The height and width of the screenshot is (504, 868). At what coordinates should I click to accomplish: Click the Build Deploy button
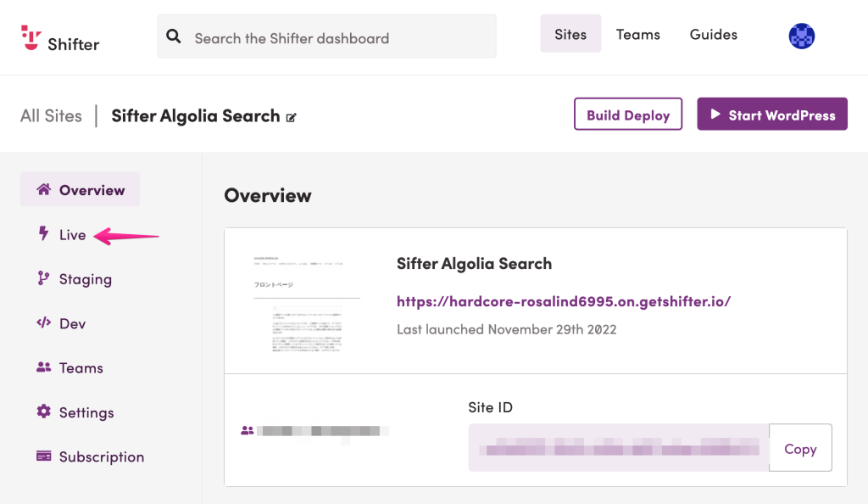[x=628, y=114]
